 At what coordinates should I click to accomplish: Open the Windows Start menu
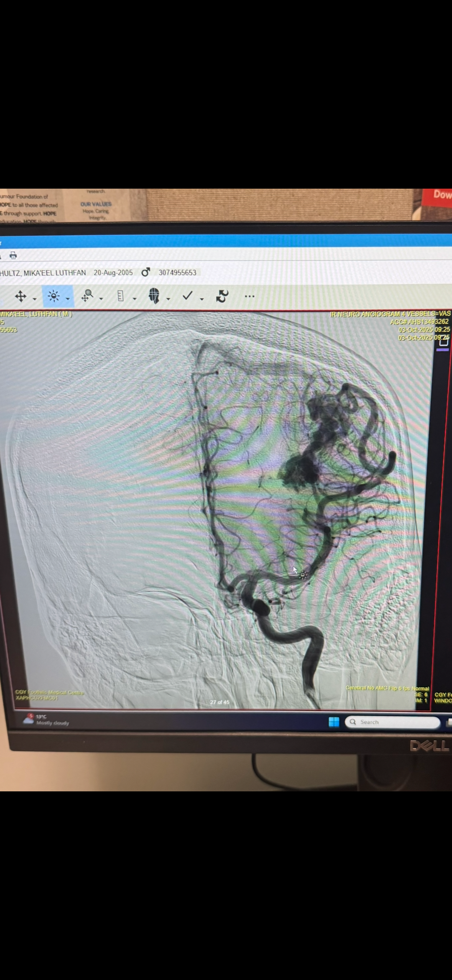pyautogui.click(x=334, y=722)
